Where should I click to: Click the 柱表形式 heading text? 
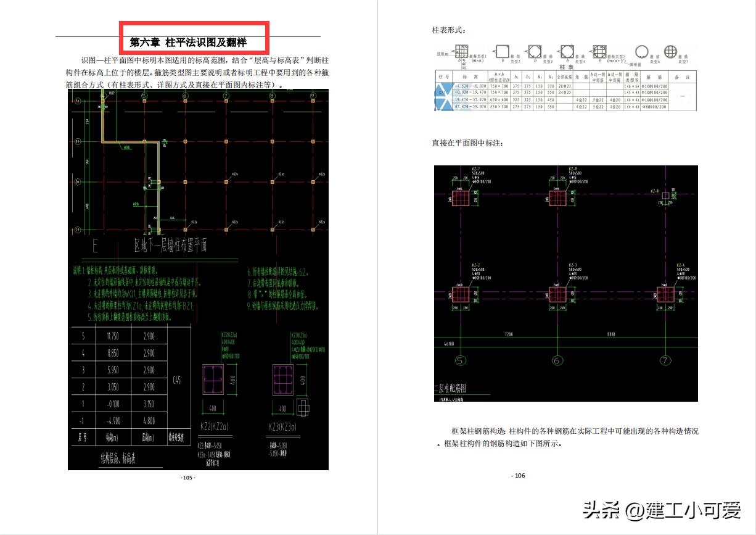[x=448, y=30]
